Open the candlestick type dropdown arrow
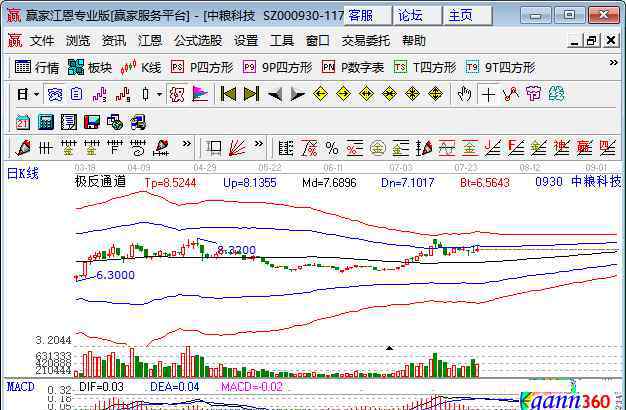Viewport: 626px width, 410px height. coord(159,95)
